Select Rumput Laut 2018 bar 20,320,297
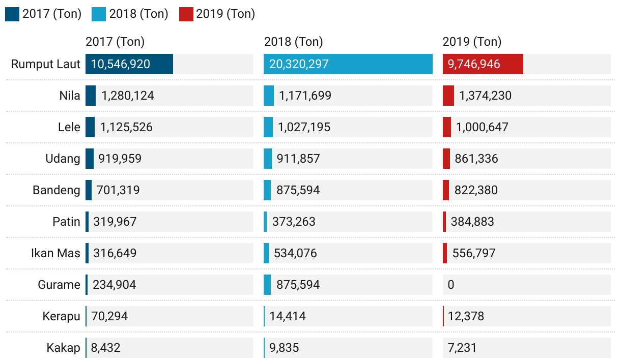The height and width of the screenshot is (364, 621). coord(348,64)
